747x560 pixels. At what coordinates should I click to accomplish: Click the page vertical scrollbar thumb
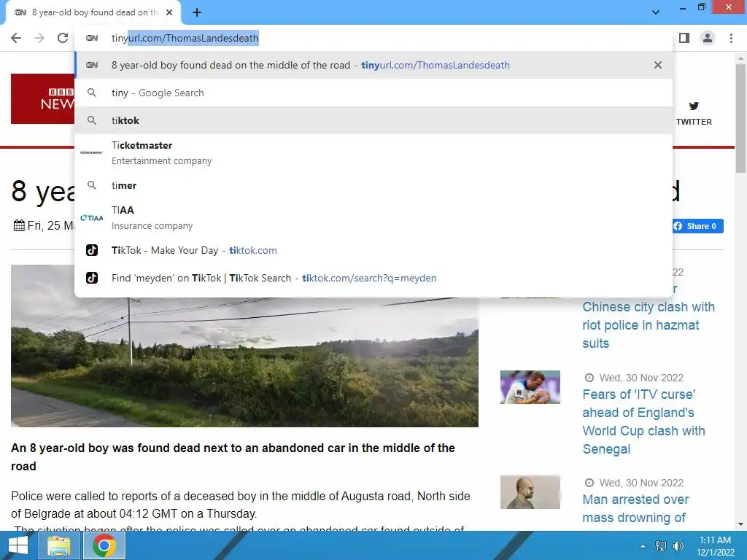point(740,118)
